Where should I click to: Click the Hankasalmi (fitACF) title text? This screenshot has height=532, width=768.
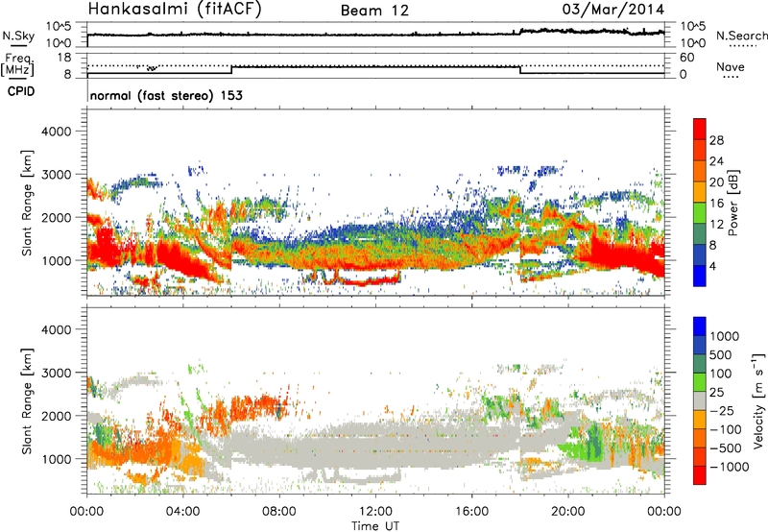pyautogui.click(x=175, y=10)
